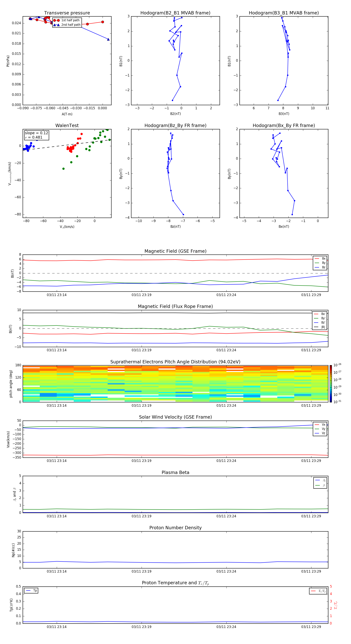The height and width of the screenshot is (644, 351).
Task: Click the 'Vx' velocity legend entry
Action: click(320, 425)
